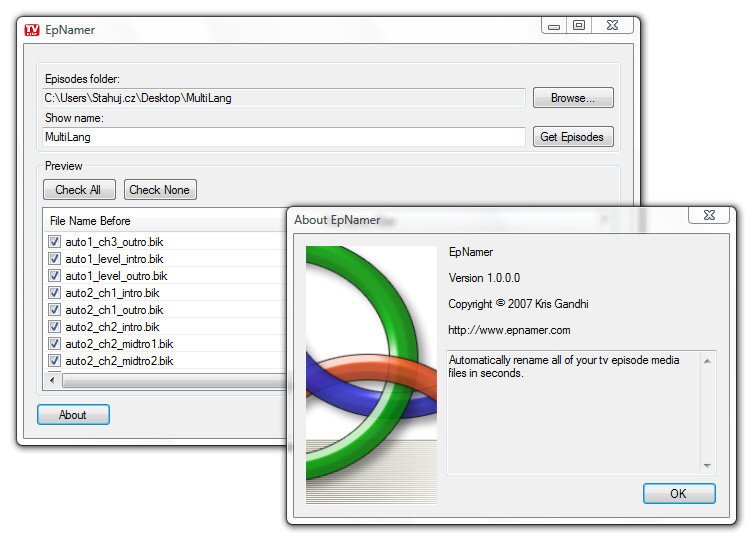Click the Get Episodes button
This screenshot has width=753, height=545.
573,137
